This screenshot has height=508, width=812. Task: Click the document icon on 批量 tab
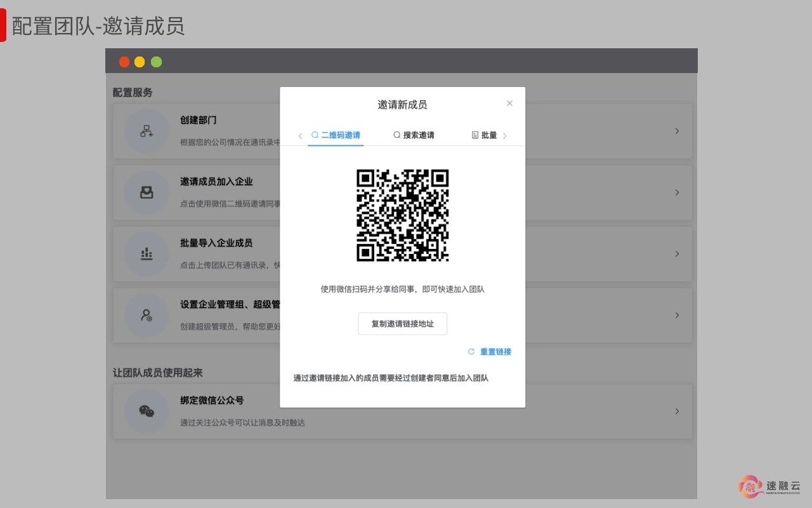(x=475, y=135)
